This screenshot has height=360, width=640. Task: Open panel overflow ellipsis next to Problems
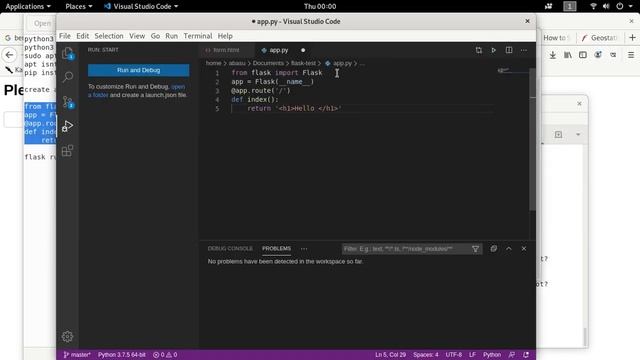point(304,249)
